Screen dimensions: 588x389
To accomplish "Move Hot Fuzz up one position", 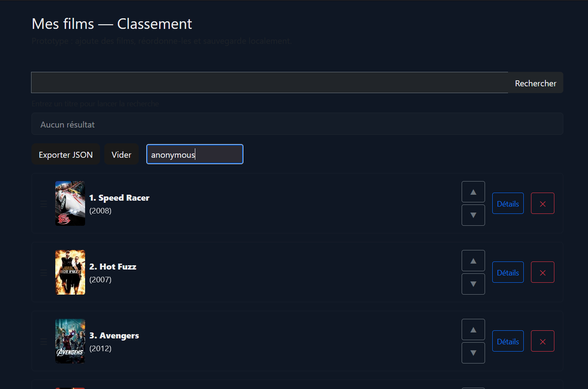I will [473, 261].
